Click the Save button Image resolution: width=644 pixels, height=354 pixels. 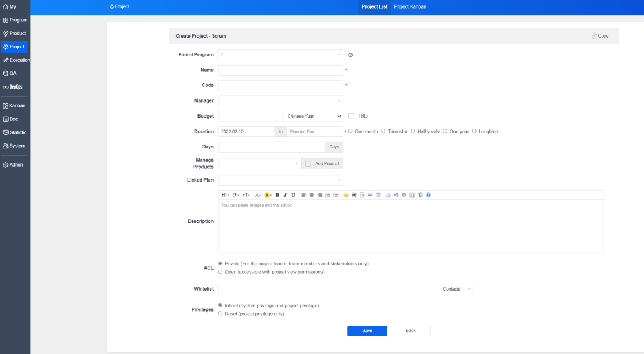tap(367, 331)
